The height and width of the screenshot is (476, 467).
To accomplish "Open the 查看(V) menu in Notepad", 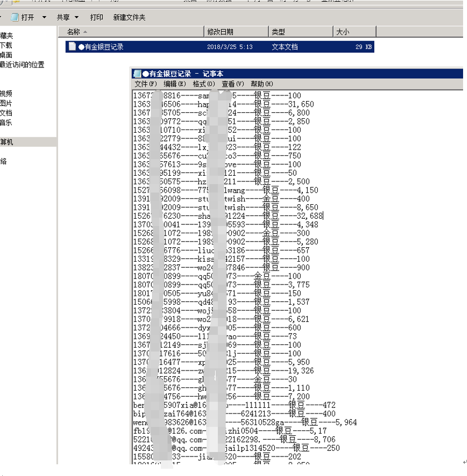I will coord(232,84).
